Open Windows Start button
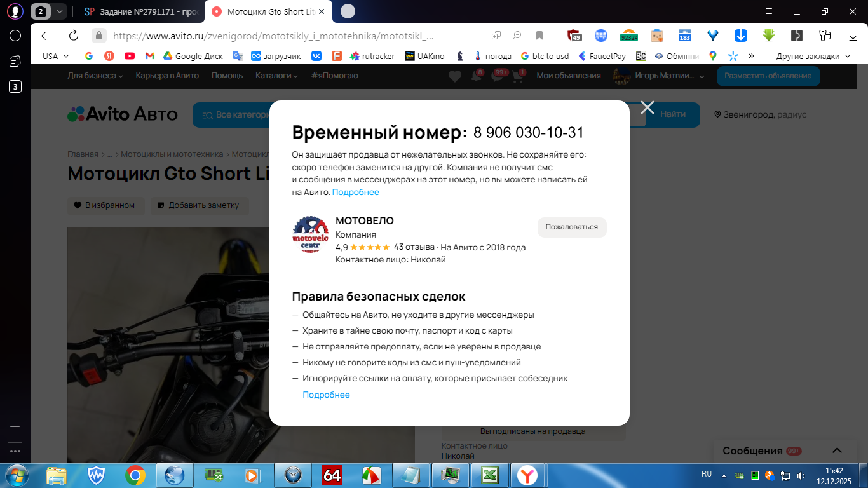The height and width of the screenshot is (488, 868). (16, 475)
